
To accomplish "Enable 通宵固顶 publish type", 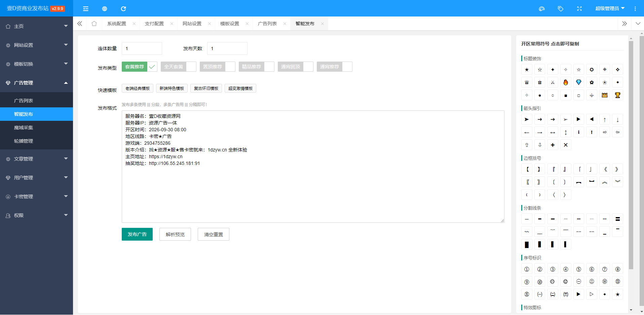I will (x=295, y=67).
